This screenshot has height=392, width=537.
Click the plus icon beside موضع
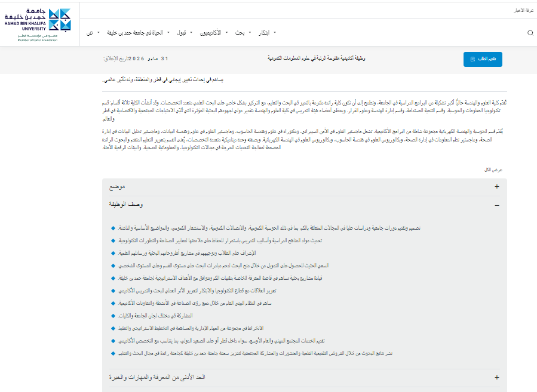[497, 187]
